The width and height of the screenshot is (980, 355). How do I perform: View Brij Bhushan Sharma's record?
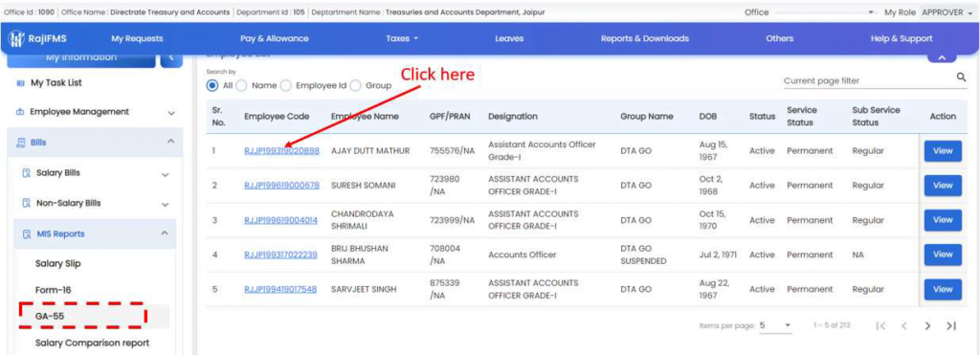click(x=943, y=255)
